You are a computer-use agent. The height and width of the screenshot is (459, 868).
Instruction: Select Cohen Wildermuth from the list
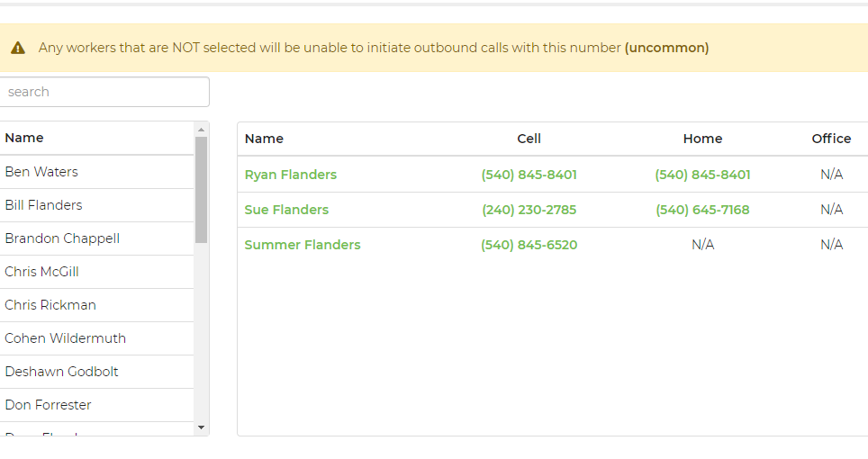(x=65, y=338)
